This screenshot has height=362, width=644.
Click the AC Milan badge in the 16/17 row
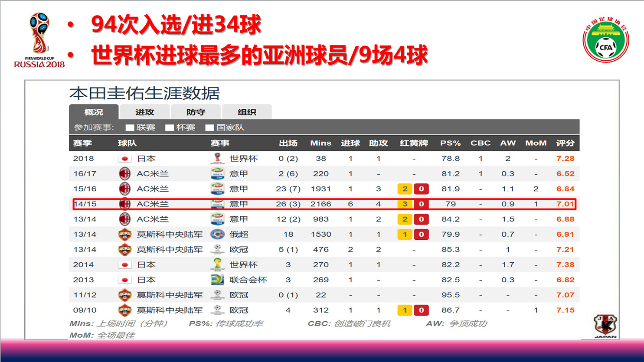(x=125, y=174)
